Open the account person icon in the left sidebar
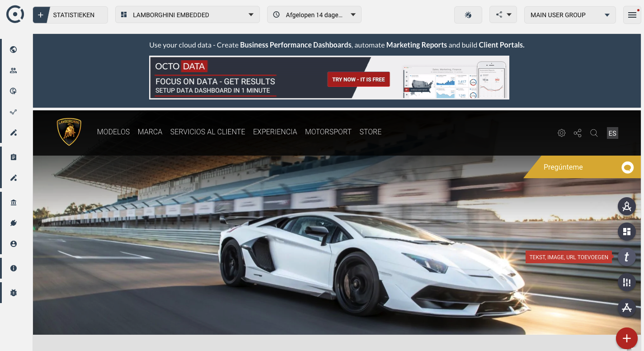Viewport: 644px width, 351px height. [14, 244]
